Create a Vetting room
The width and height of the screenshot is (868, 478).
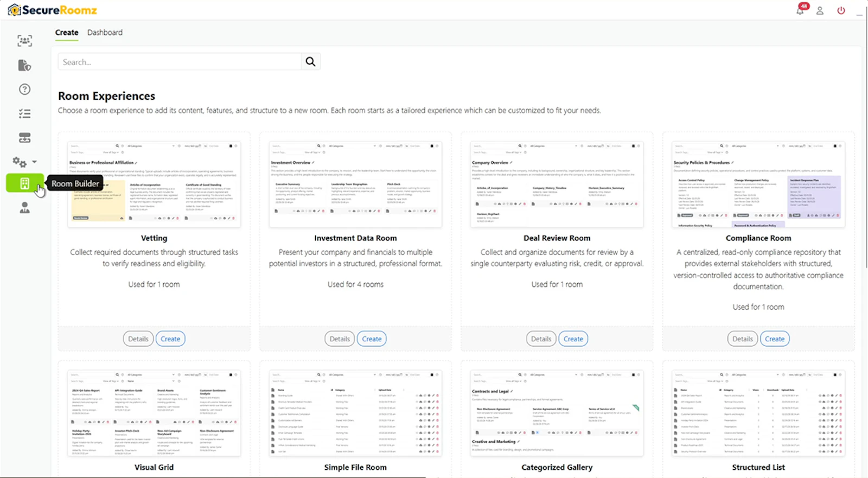[x=170, y=339]
